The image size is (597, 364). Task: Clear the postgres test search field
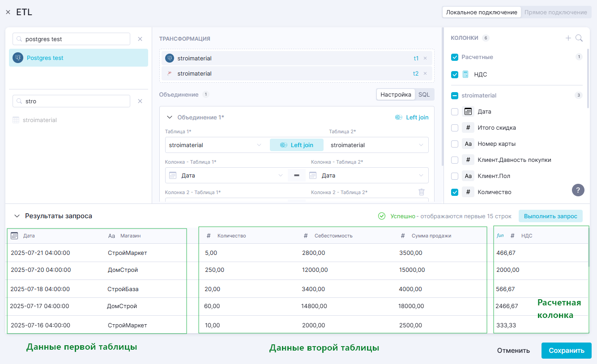(x=140, y=39)
